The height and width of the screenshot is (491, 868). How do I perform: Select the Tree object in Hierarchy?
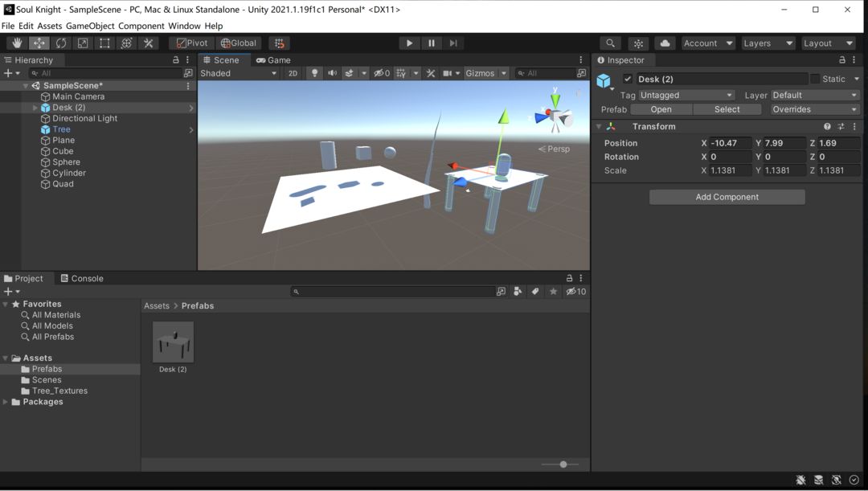(x=61, y=129)
